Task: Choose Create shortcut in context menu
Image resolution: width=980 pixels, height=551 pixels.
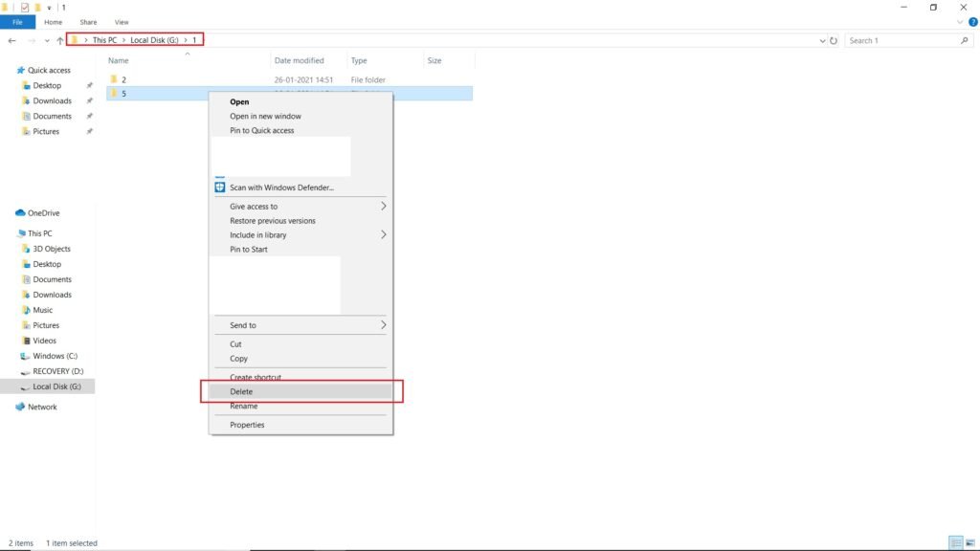Action: [255, 377]
